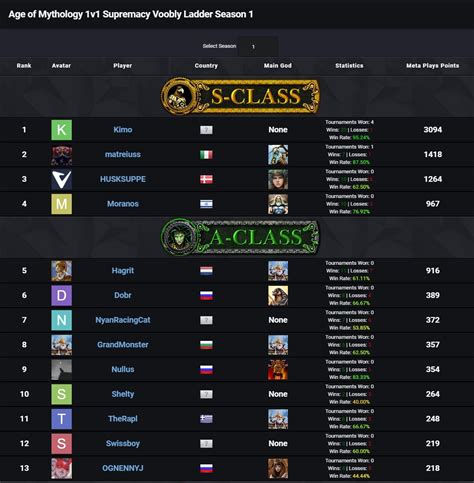The height and width of the screenshot is (483, 474).
Task: Open NyanRacingCat's player profile
Action: click(123, 320)
